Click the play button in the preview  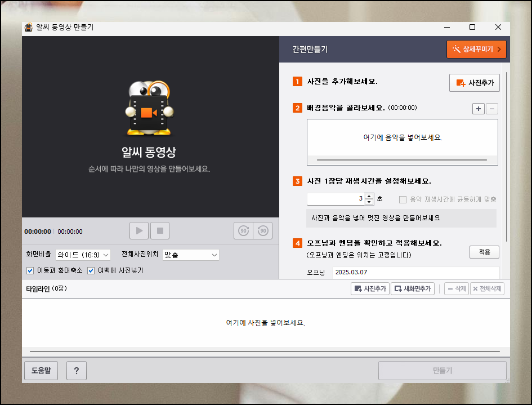(138, 231)
